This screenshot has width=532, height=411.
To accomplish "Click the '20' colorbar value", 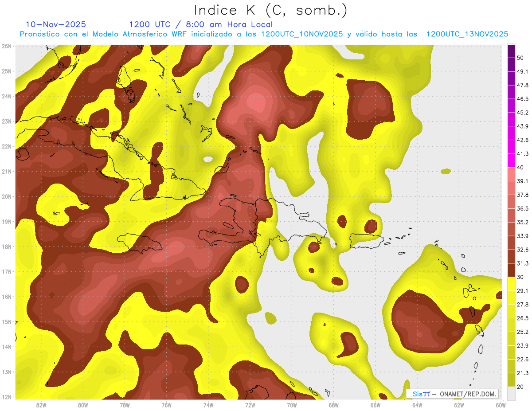I will (x=520, y=387).
